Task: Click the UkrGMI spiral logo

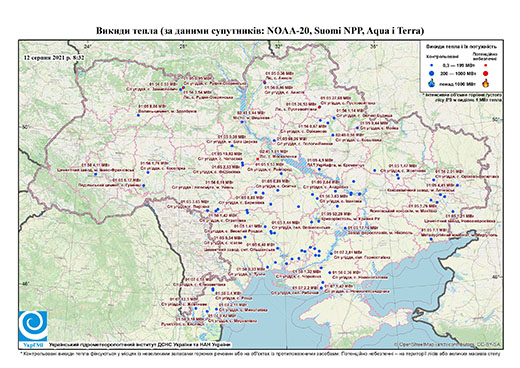Action: 33,327
